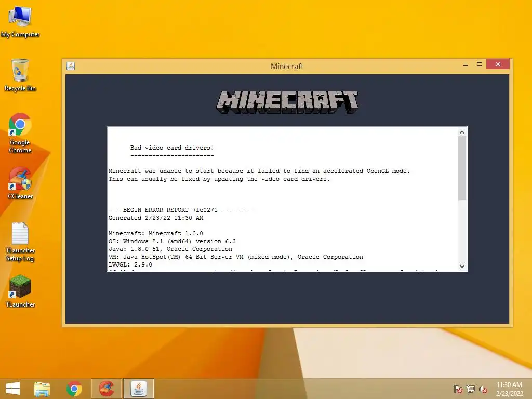This screenshot has height=399, width=532.
Task: Click the 'OS: Windows 8.1 (amd64)' line
Action: click(x=172, y=241)
